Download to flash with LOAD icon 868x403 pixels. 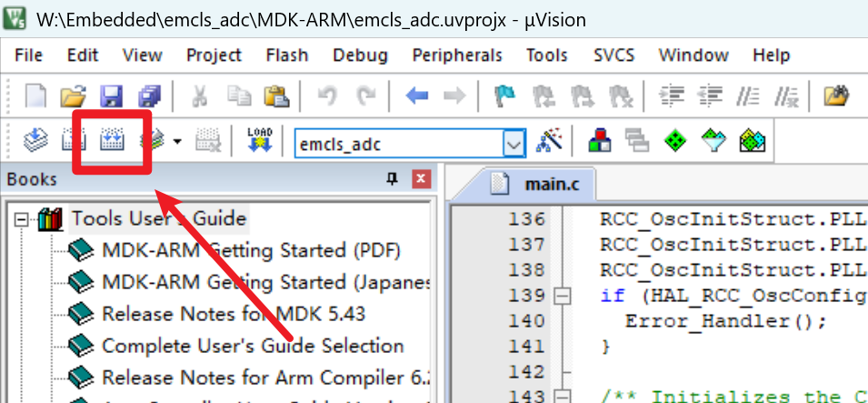260,139
